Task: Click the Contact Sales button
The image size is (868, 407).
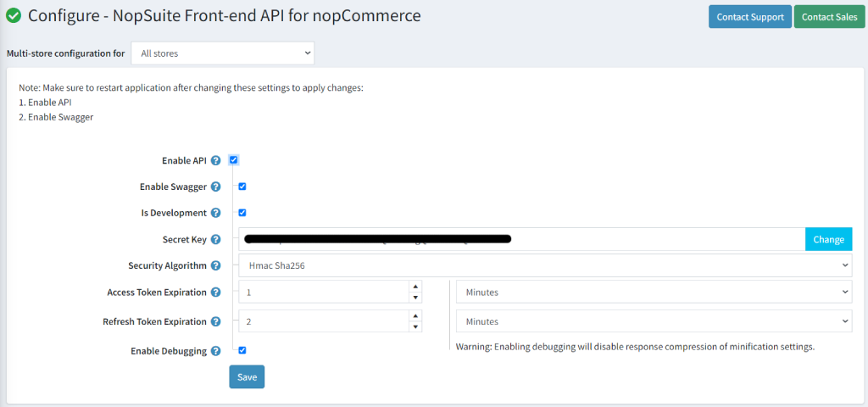Action: (829, 17)
